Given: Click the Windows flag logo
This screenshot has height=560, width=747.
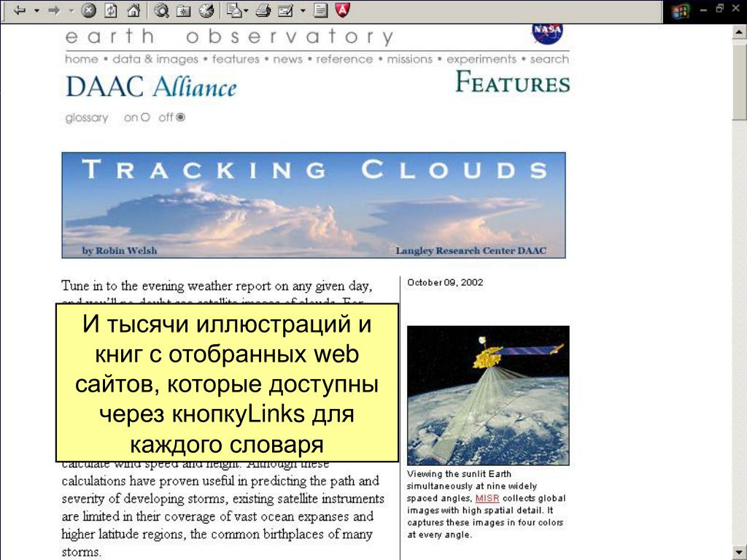Looking at the screenshot, I should pos(681,12).
